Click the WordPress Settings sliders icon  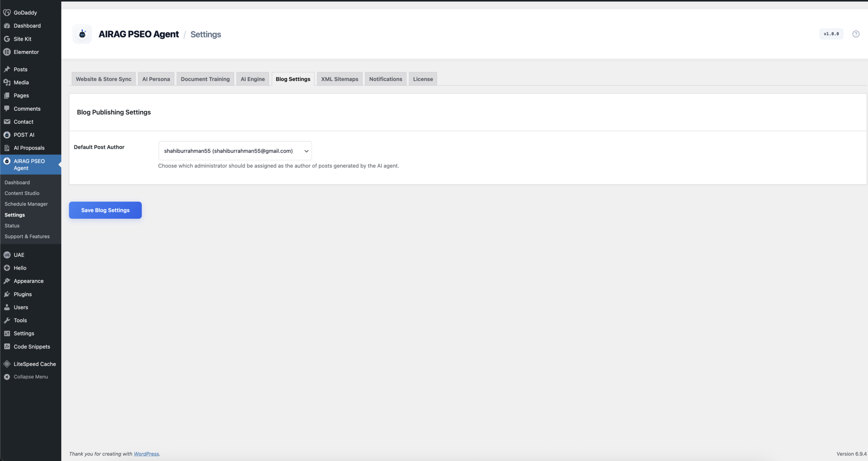(7, 333)
